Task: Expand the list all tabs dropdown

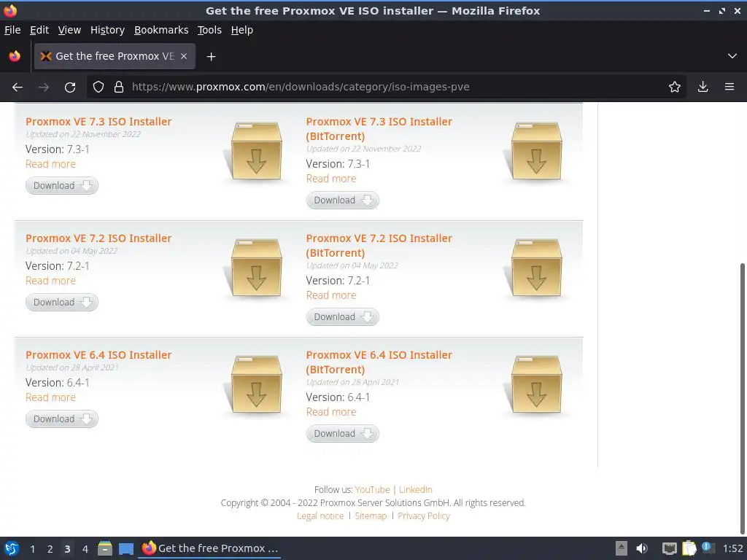Action: 732,56
